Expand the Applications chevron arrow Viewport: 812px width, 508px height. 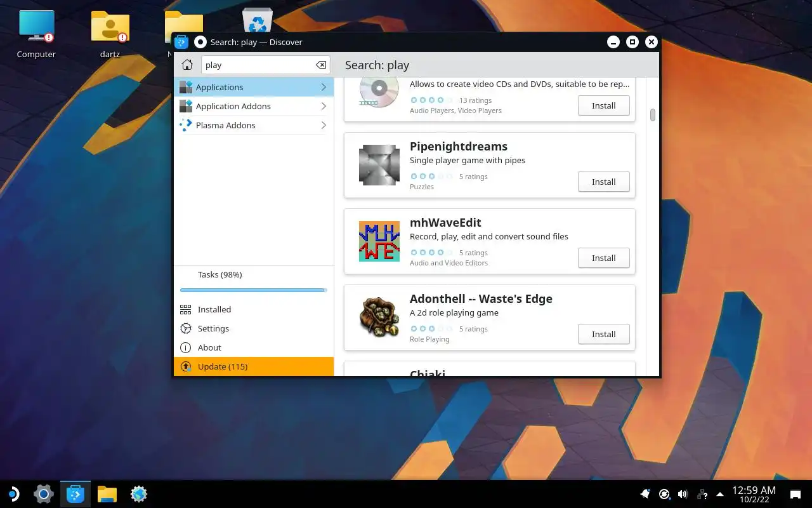(324, 87)
